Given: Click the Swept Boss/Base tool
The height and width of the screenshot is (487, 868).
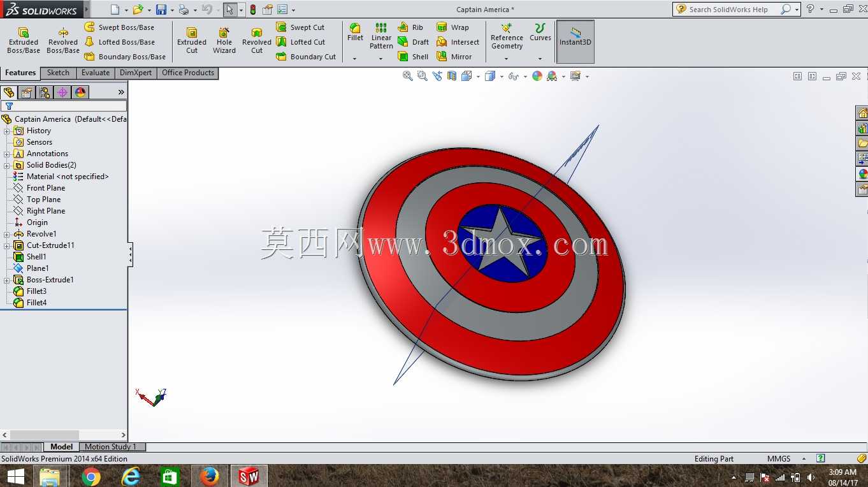Looking at the screenshot, I should coord(119,27).
